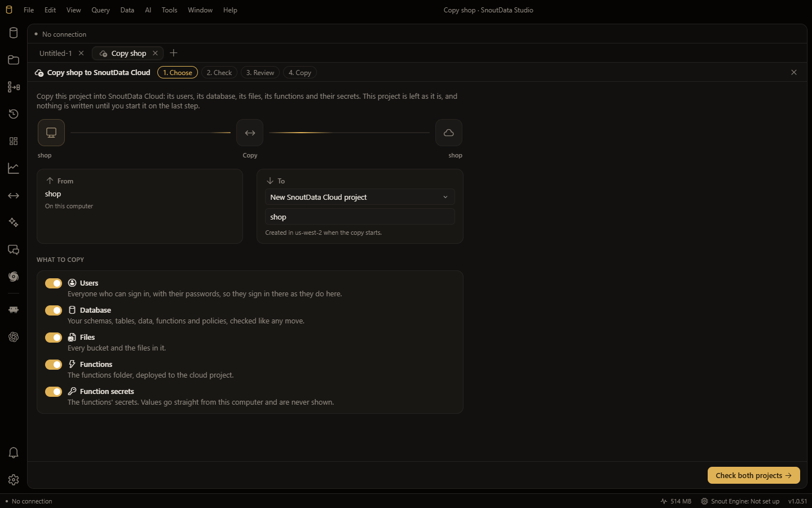
Task: Toggle off copying Users
Action: click(54, 283)
